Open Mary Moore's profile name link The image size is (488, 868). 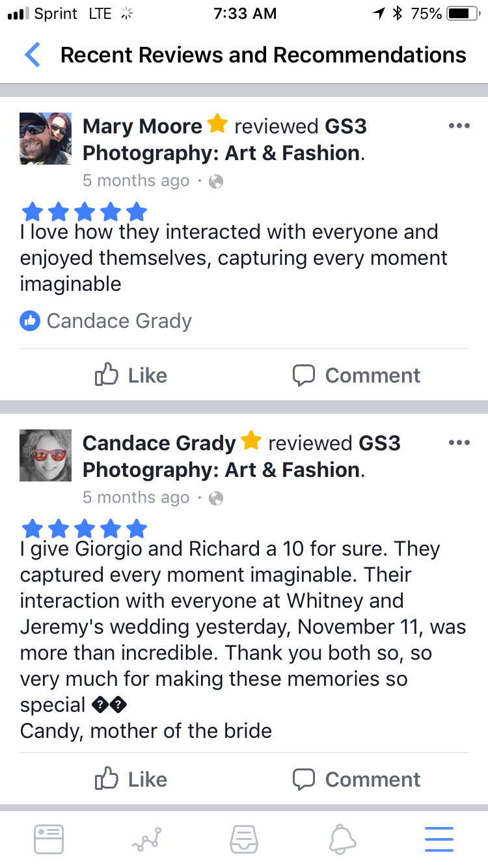(142, 126)
